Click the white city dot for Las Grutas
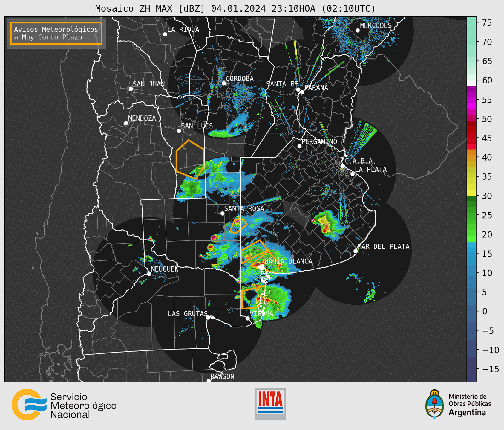This screenshot has width=504, height=430. coord(208,318)
